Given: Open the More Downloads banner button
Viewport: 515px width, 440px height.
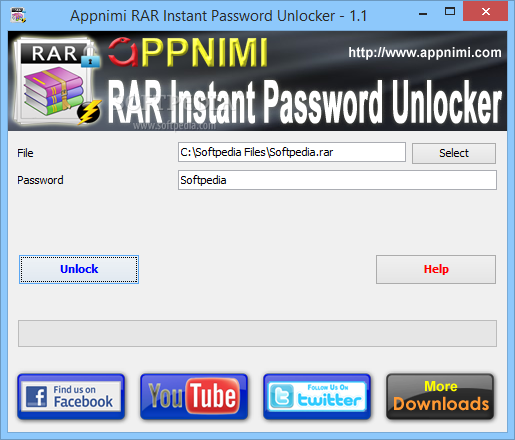Looking at the screenshot, I should click(x=440, y=396).
